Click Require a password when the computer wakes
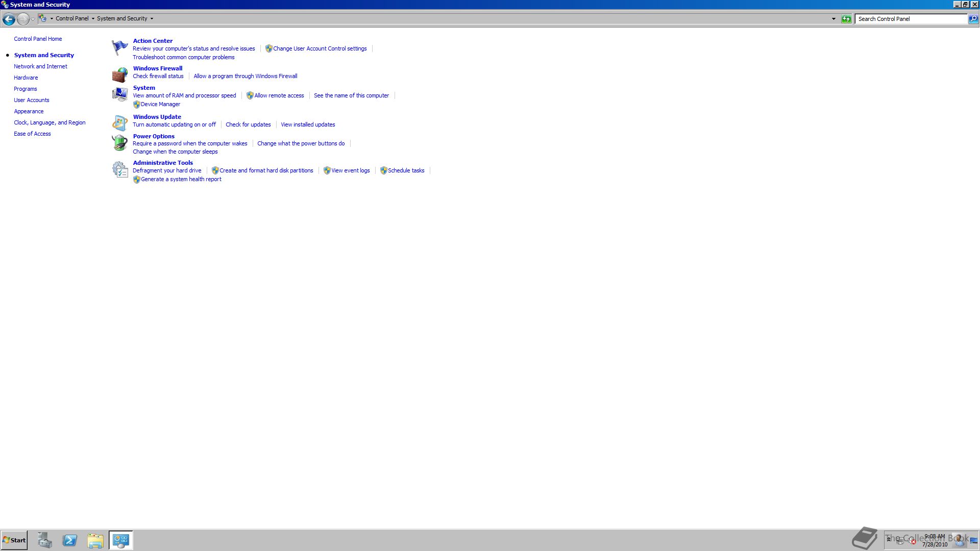The width and height of the screenshot is (980, 551). pyautogui.click(x=190, y=143)
